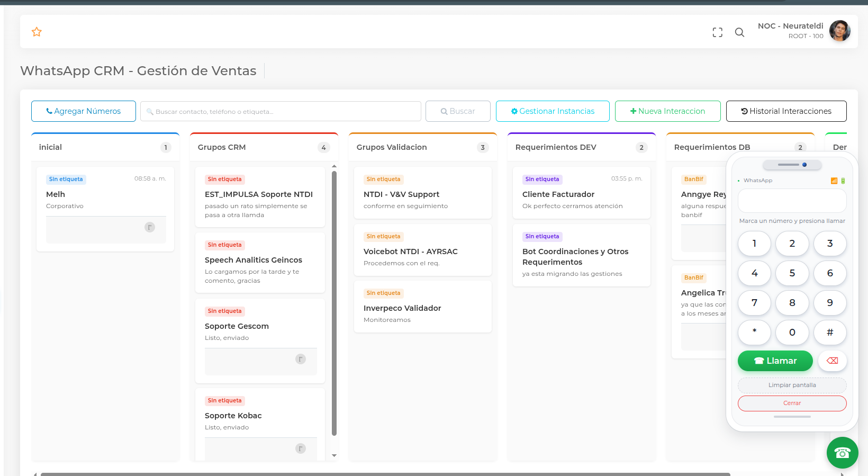Tap the hash key on dialer
Image resolution: width=868 pixels, height=476 pixels.
830,333
